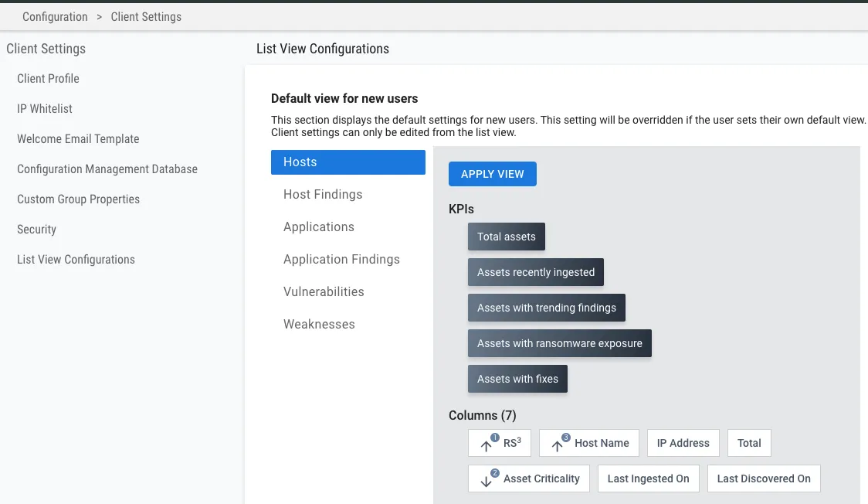
Task: Click the Configuration breadcrumb link
Action: pyautogui.click(x=55, y=16)
